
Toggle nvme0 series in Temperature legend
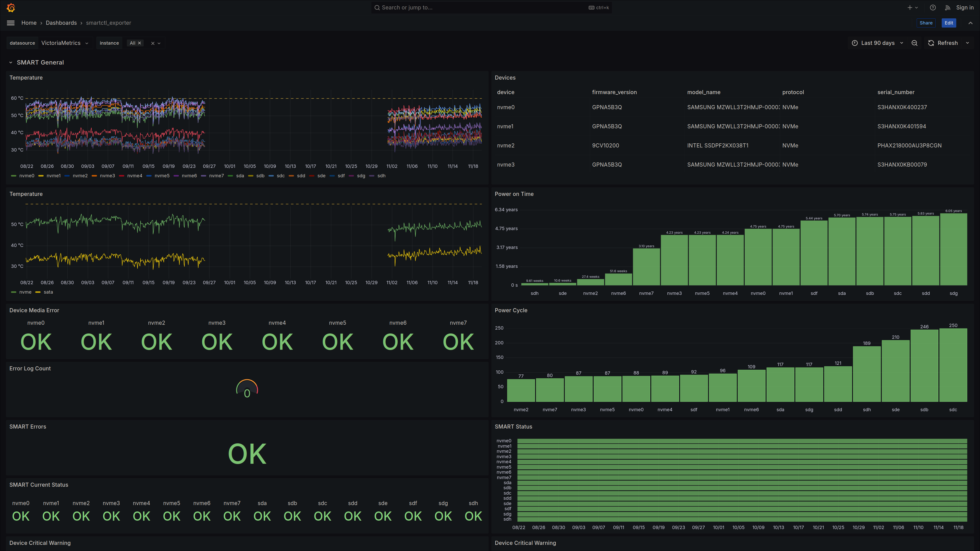coord(27,176)
